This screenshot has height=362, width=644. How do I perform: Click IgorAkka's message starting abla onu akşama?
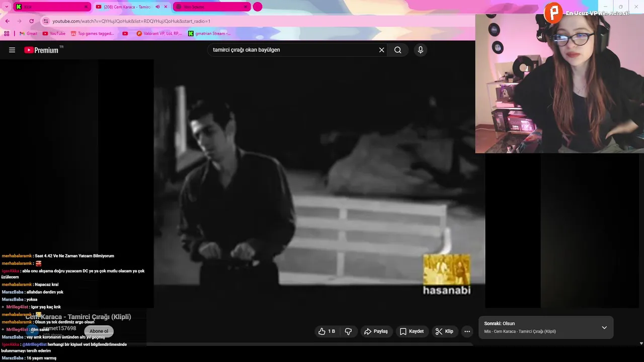[x=73, y=274]
